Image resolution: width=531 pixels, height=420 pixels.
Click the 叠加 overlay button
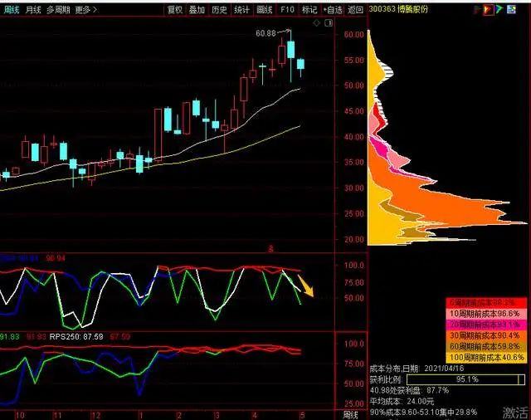tap(197, 10)
